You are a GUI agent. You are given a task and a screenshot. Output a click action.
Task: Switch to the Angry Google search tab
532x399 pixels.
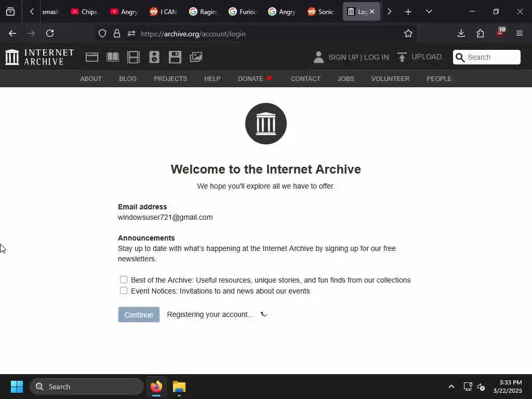click(281, 11)
